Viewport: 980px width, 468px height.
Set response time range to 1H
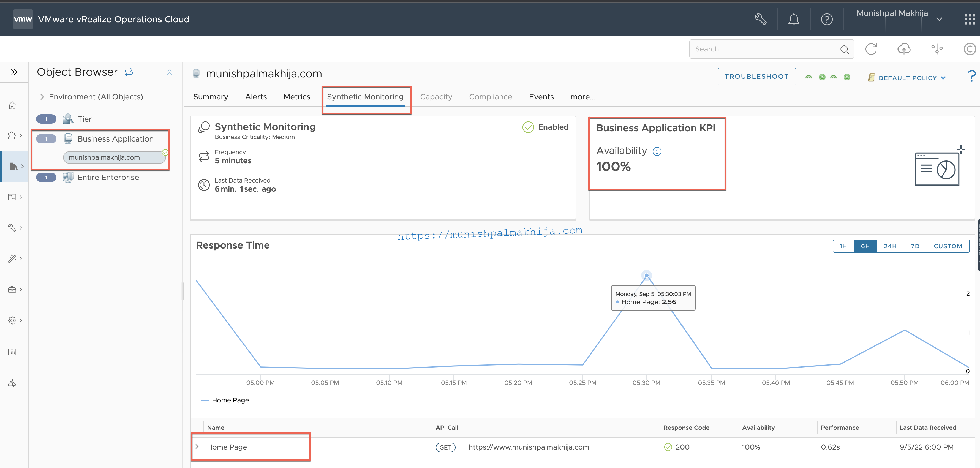[x=843, y=246]
